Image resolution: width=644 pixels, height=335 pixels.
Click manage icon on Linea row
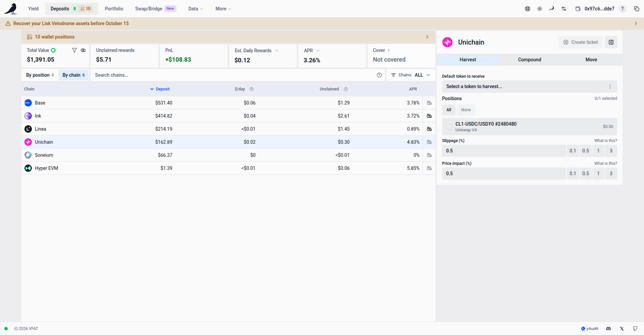point(429,129)
